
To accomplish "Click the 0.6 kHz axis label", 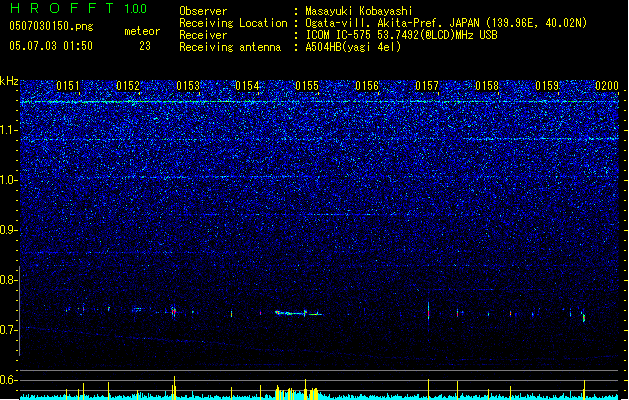I will tap(9, 380).
